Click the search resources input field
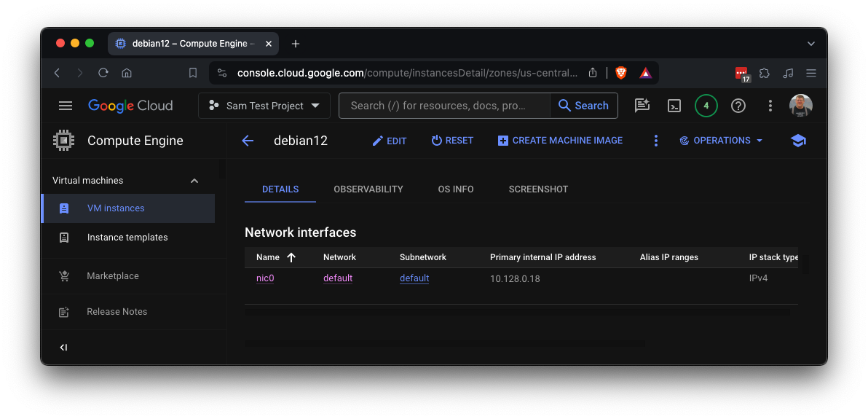This screenshot has width=868, height=419. point(443,106)
